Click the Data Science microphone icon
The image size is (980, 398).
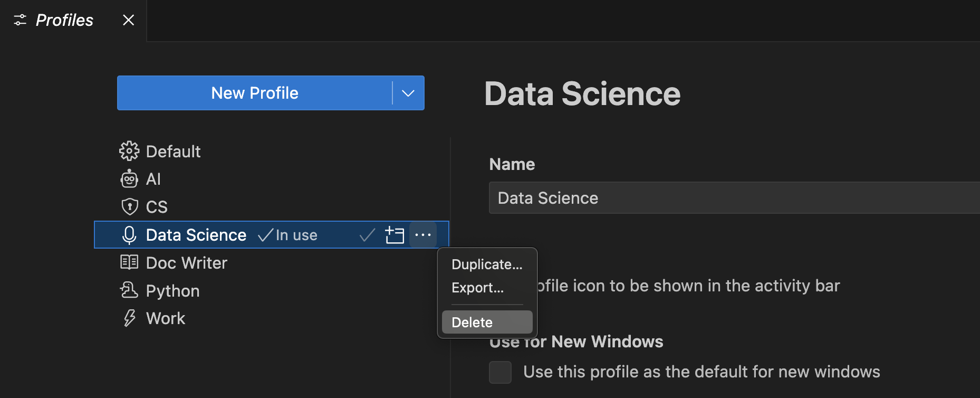click(129, 235)
